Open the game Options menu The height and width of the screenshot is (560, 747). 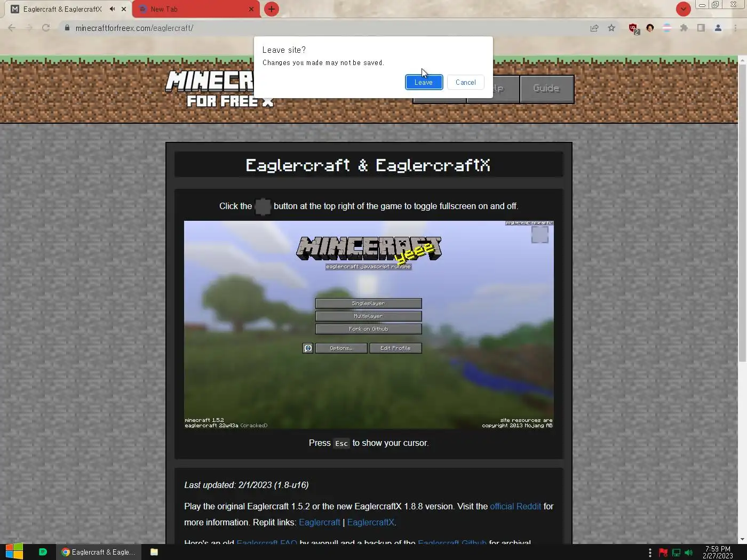pos(341,348)
